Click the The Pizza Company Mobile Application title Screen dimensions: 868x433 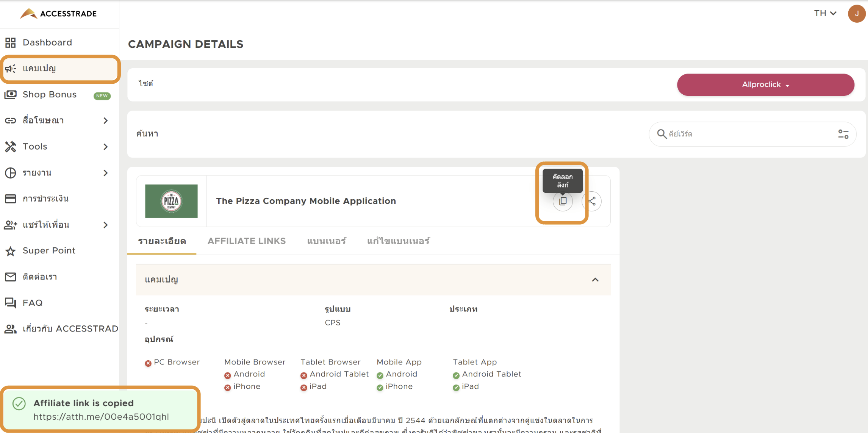coord(306,201)
